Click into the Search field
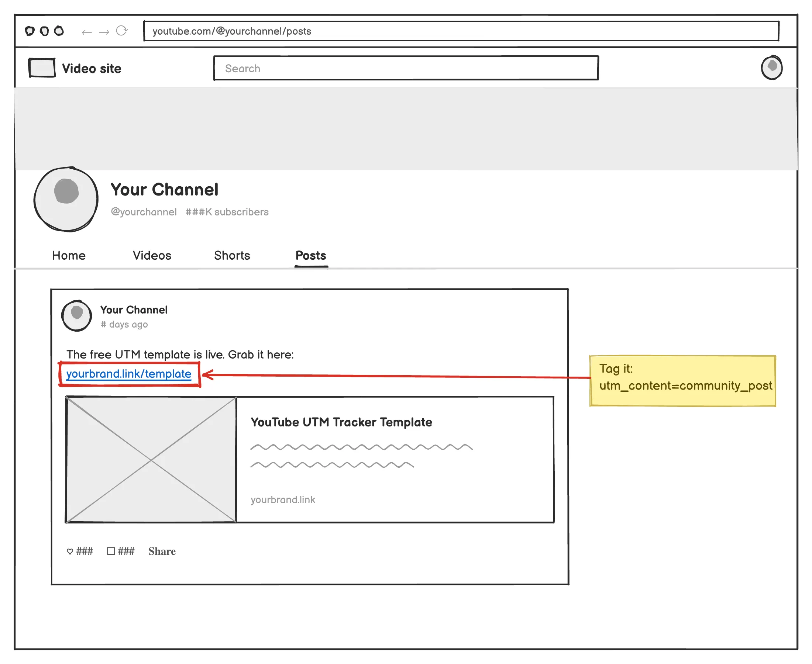Viewport: 812px width, 664px height. point(406,68)
